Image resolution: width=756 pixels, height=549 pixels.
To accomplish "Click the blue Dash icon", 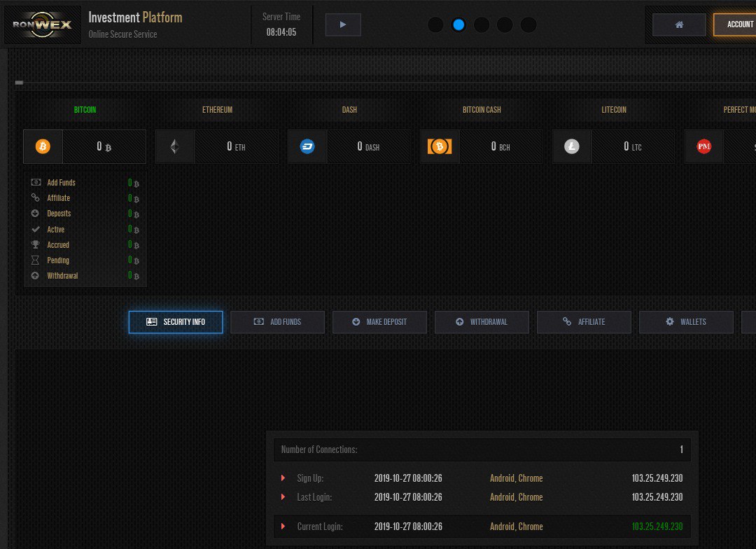I will tap(307, 146).
